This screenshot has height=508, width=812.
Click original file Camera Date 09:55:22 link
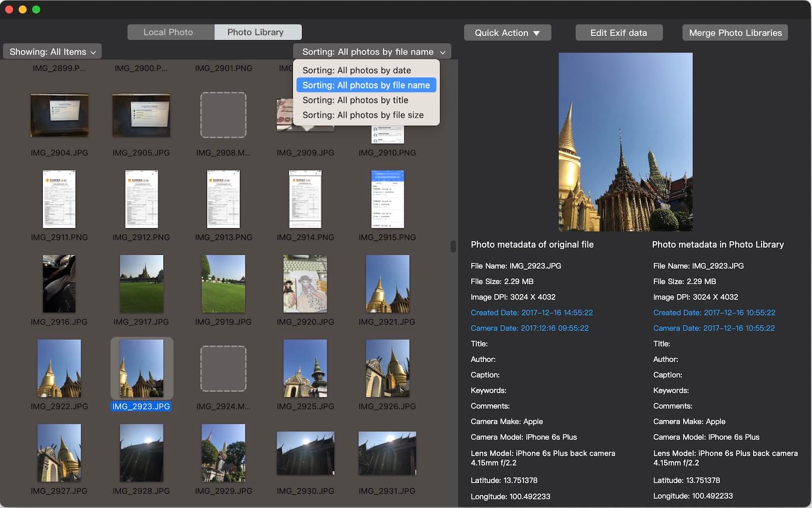pos(529,328)
